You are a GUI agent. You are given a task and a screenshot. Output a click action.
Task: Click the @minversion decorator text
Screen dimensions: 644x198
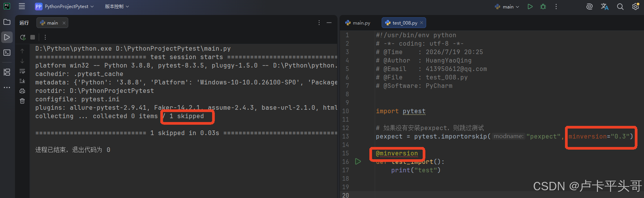[x=397, y=153]
